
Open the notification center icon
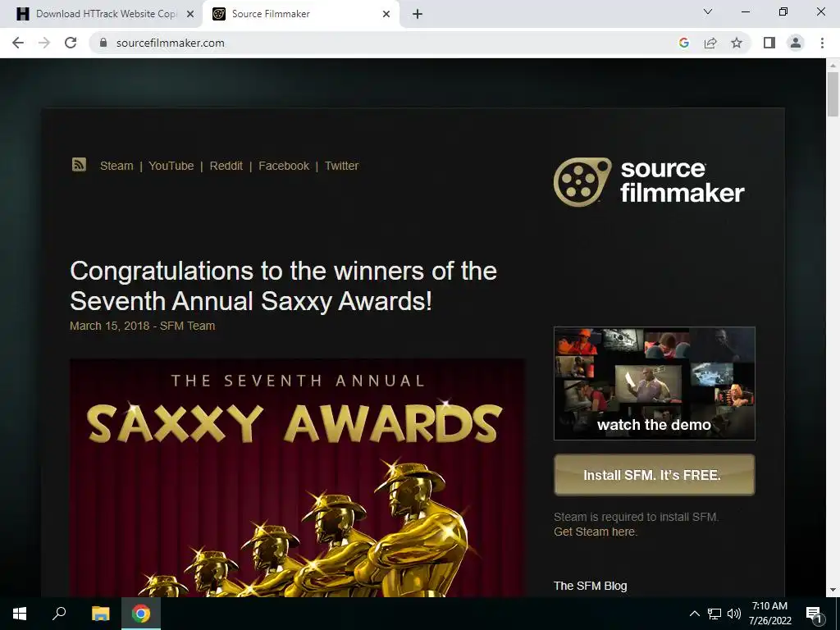pos(814,614)
